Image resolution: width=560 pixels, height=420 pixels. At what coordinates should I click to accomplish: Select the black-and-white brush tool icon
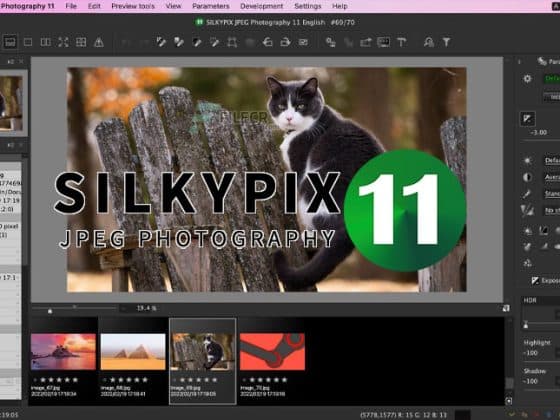pyautogui.click(x=197, y=42)
